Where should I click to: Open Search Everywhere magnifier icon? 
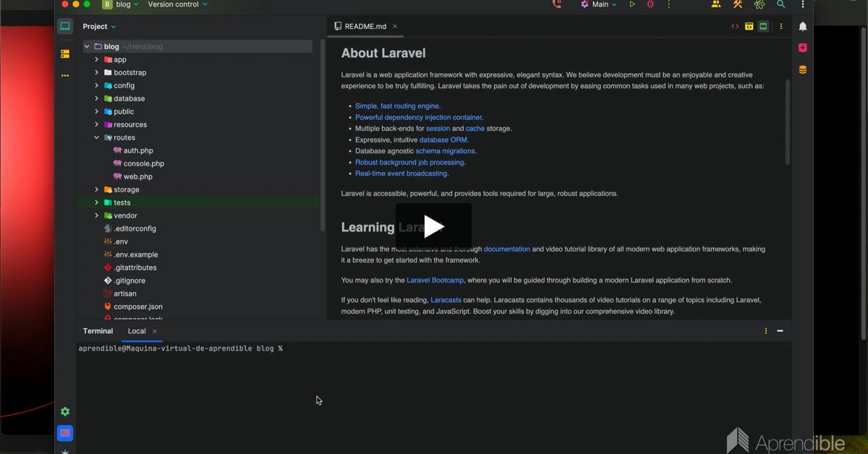point(781,4)
